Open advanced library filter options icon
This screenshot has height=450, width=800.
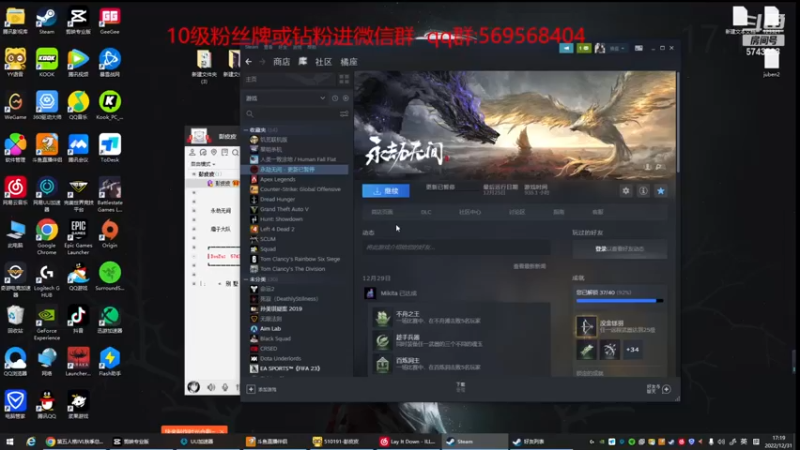(x=344, y=114)
